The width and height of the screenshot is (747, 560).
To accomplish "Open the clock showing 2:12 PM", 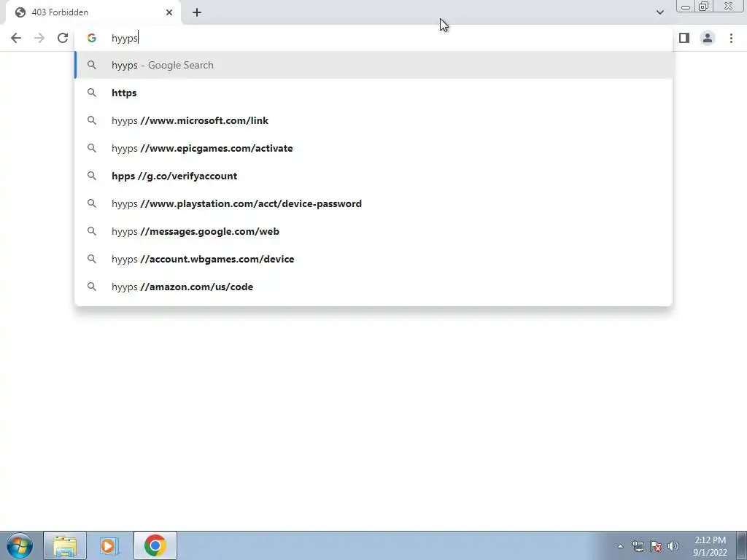I will tap(710, 546).
